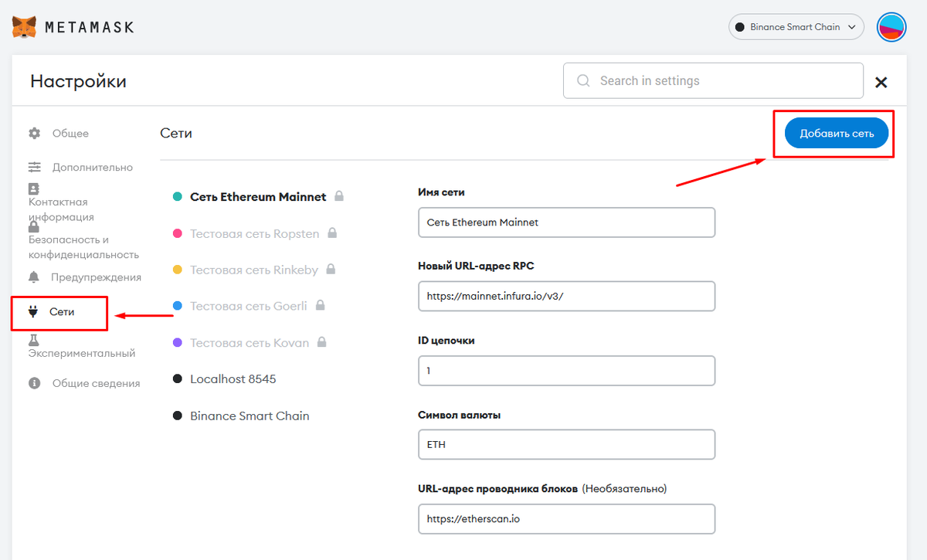Click the bell icon next to Предупреждения

point(34,277)
